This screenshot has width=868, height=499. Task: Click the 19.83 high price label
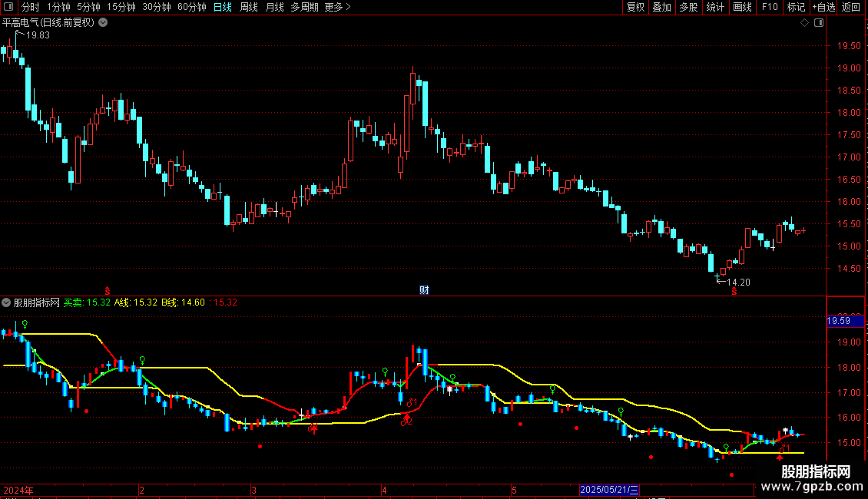[x=38, y=35]
